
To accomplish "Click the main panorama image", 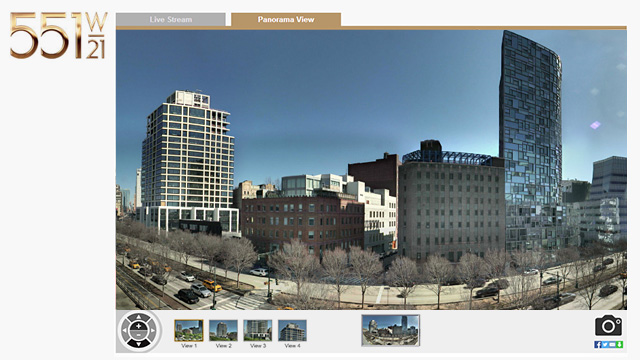I will [371, 169].
